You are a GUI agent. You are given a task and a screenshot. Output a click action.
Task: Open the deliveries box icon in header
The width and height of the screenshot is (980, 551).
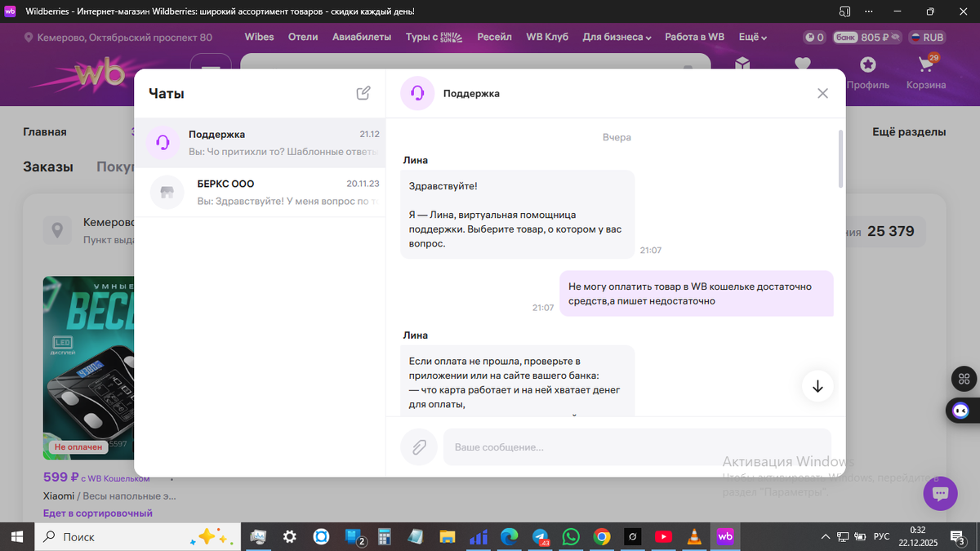742,63
